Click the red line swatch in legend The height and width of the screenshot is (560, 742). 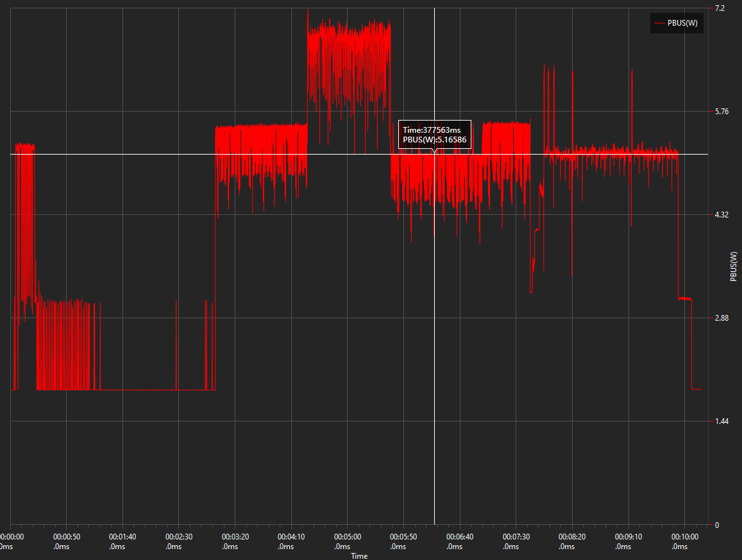tap(659, 23)
